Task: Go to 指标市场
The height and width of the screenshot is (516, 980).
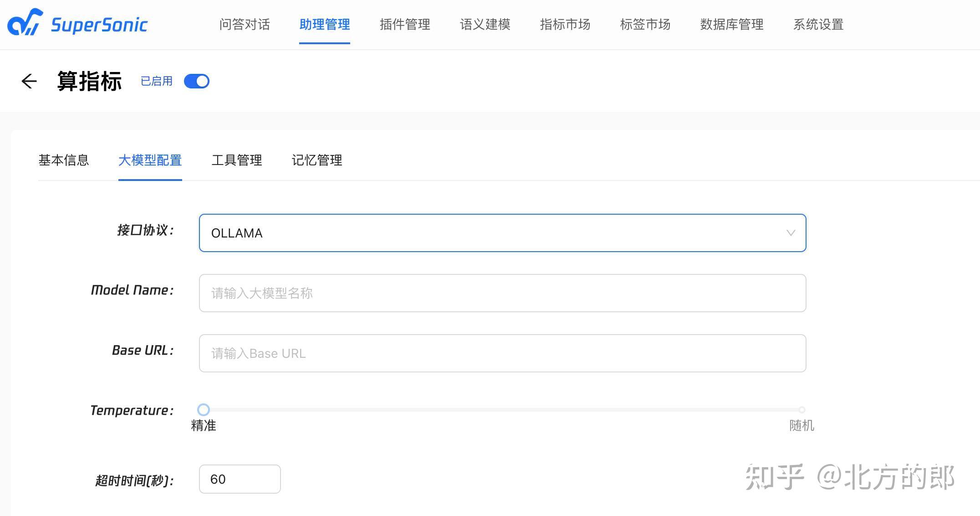Action: pos(565,25)
